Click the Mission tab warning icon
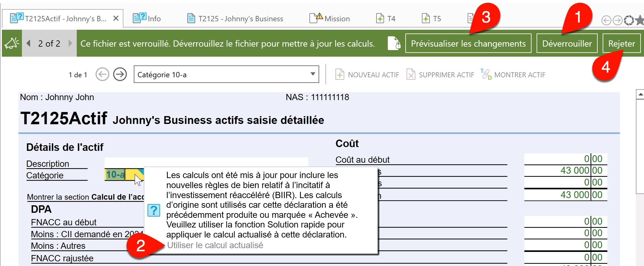Viewport: 644px width, 266px height. coord(319,16)
